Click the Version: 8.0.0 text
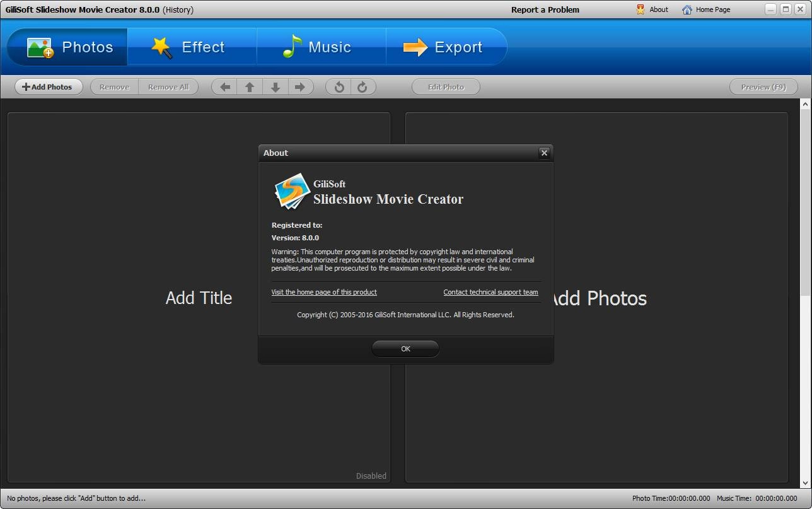 295,238
